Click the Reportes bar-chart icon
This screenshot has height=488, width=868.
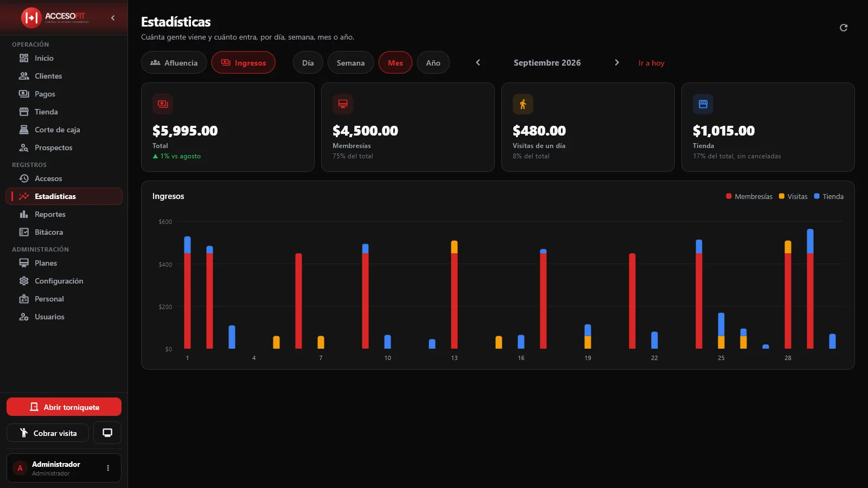click(24, 214)
